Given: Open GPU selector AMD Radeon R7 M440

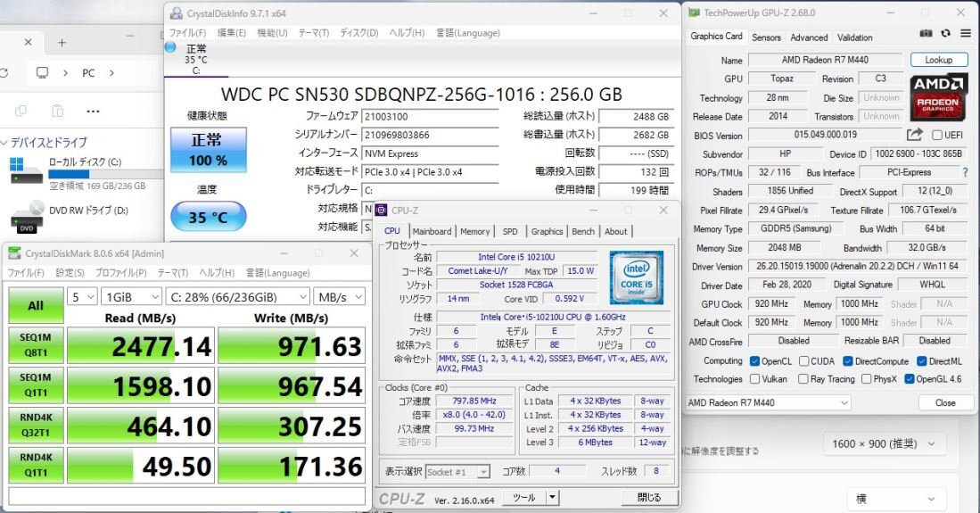Looking at the screenshot, I should (768, 403).
